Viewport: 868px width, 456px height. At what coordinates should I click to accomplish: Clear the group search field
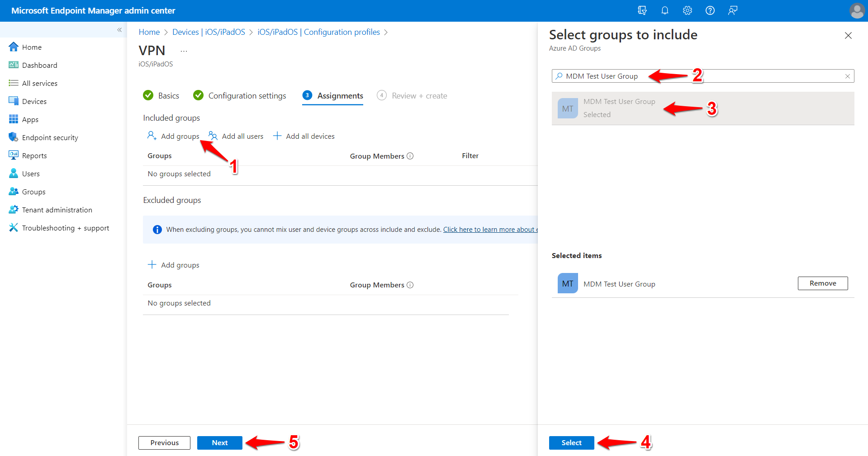(847, 76)
